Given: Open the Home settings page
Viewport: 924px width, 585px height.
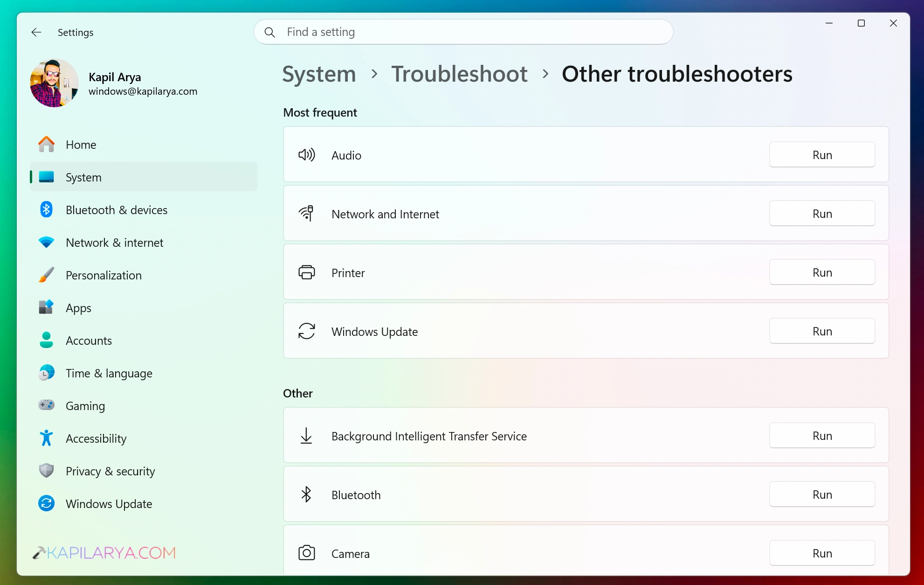Looking at the screenshot, I should (x=144, y=145).
